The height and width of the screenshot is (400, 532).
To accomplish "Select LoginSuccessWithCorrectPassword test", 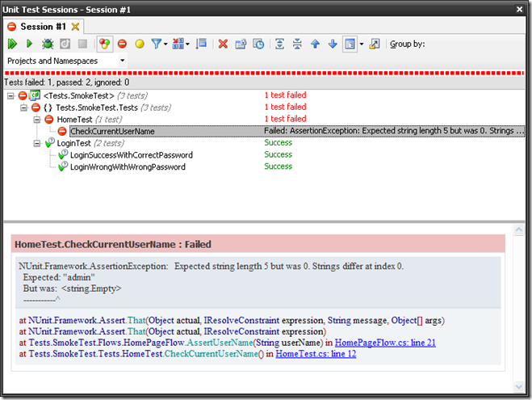I will (132, 155).
